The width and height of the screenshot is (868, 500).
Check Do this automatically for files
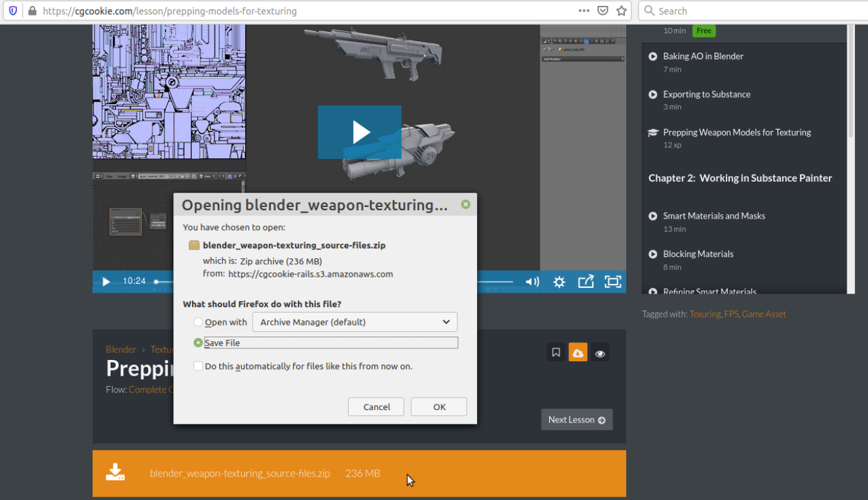tap(198, 366)
